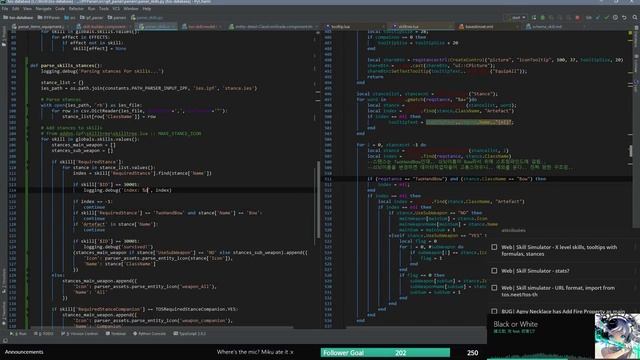Open the run configuration dropdown
This screenshot has height=360, width=640.
517,18
